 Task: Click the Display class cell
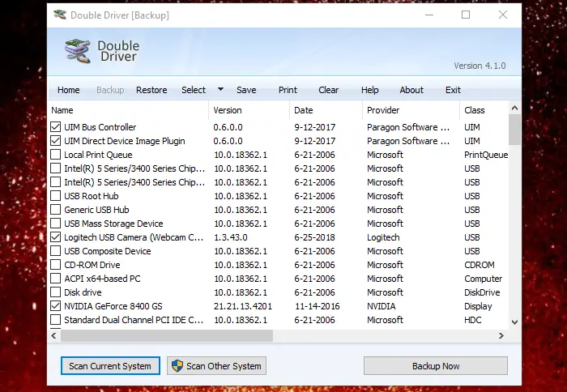[478, 306]
